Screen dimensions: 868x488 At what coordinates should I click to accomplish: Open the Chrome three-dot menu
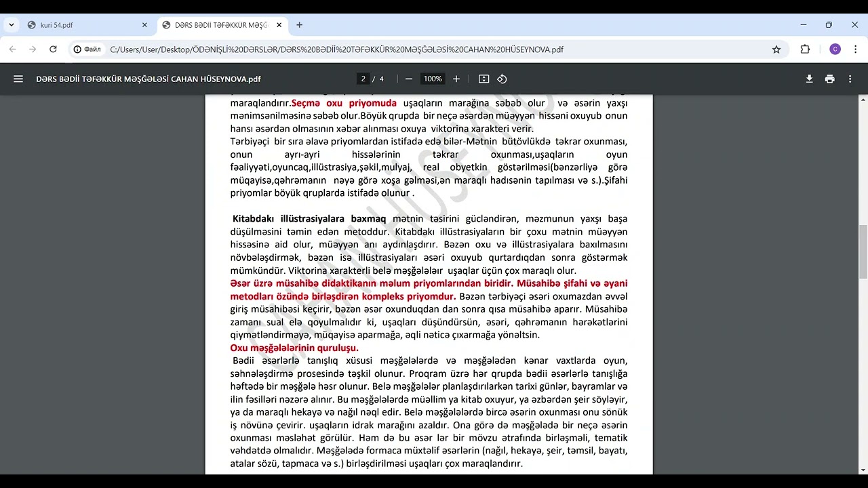tap(855, 49)
